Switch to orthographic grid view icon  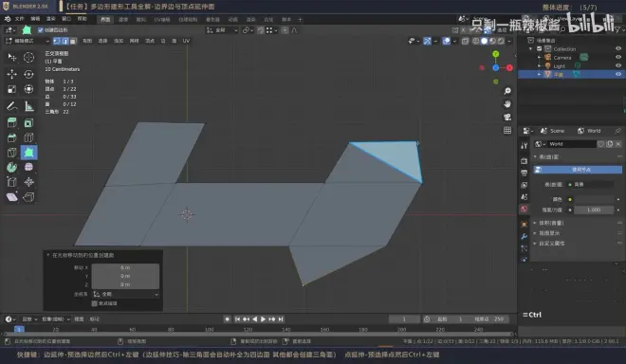(x=507, y=130)
